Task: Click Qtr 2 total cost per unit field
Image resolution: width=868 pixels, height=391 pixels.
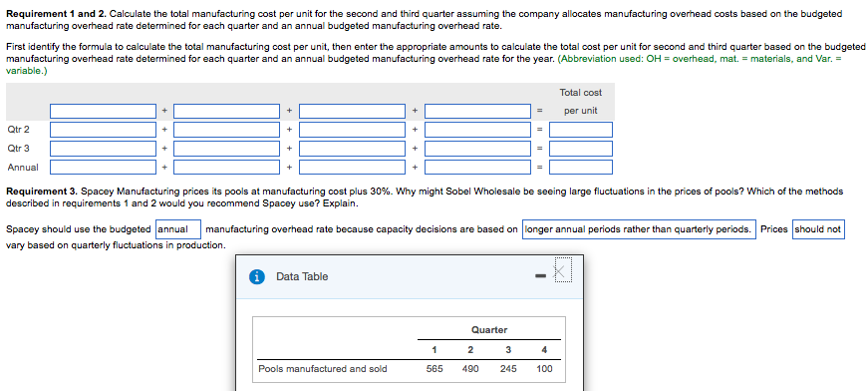Action: click(581, 130)
